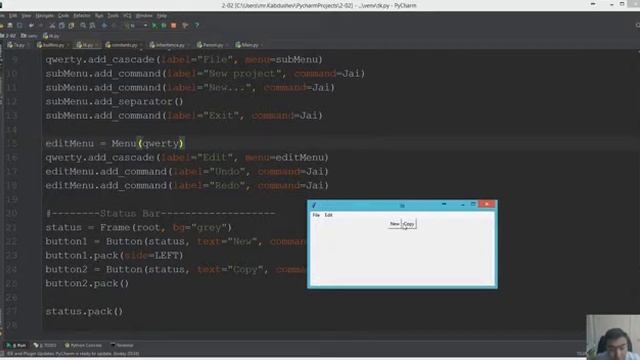Screen dimensions: 640x360
Task: Click the status.pack() line
Action: tap(84, 312)
